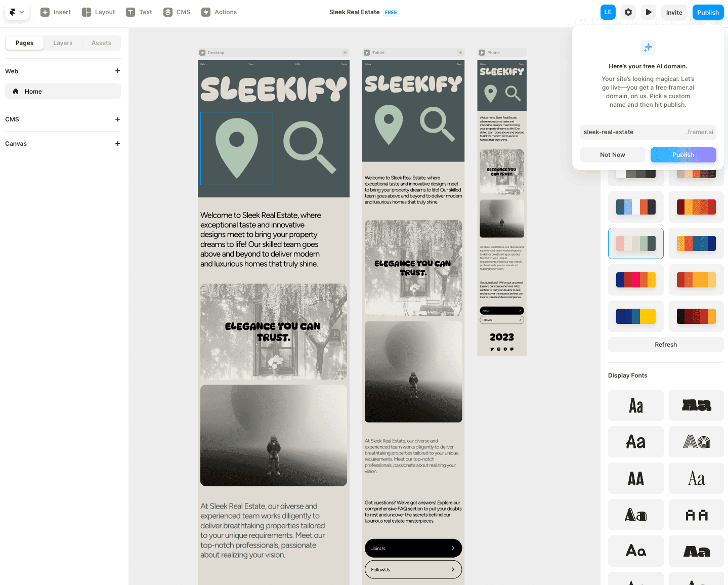This screenshot has width=728, height=585.
Task: Click the Not Now button
Action: click(612, 155)
